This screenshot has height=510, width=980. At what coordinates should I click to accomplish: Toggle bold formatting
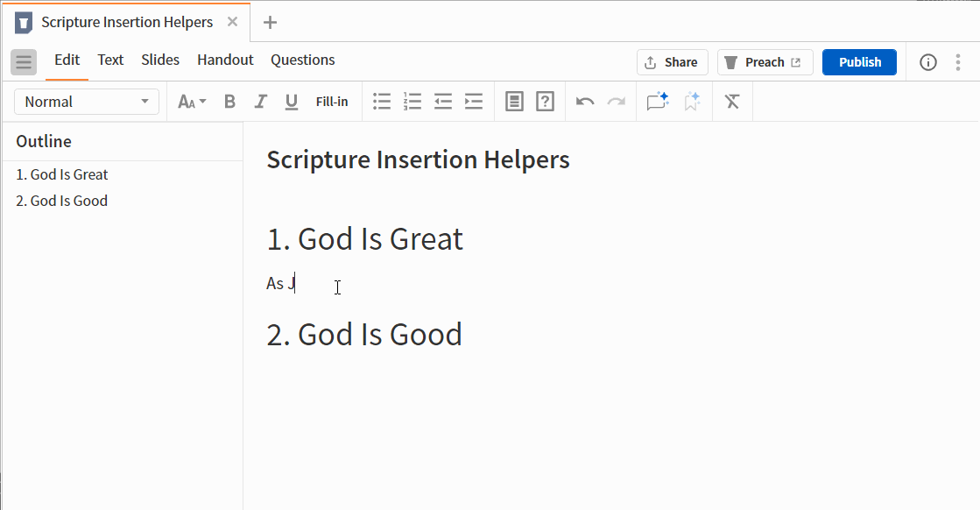coord(229,102)
